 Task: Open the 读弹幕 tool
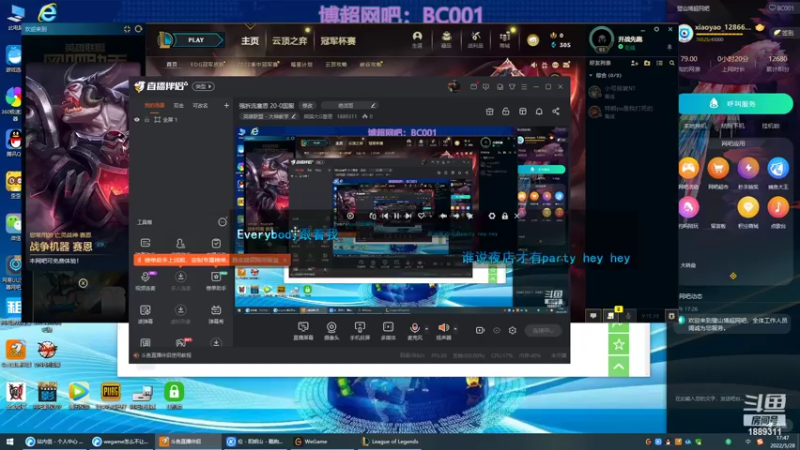(145, 314)
